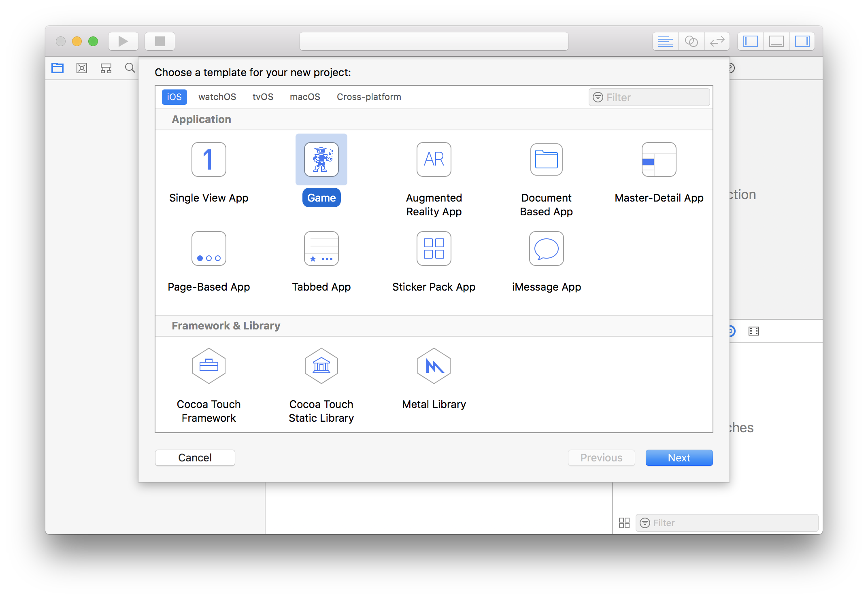Switch to the Assistant editor icon

coord(691,41)
